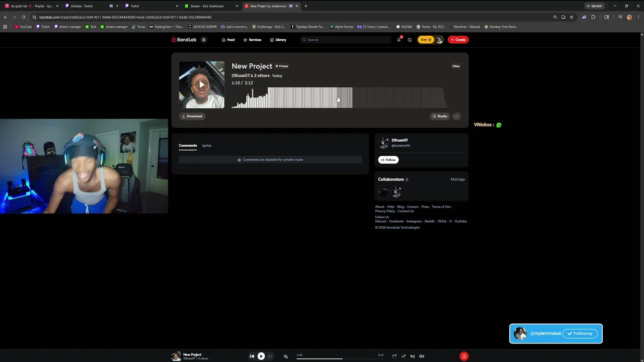This screenshot has height=362, width=644.
Task: Open the Help footer link
Action: pos(390,207)
